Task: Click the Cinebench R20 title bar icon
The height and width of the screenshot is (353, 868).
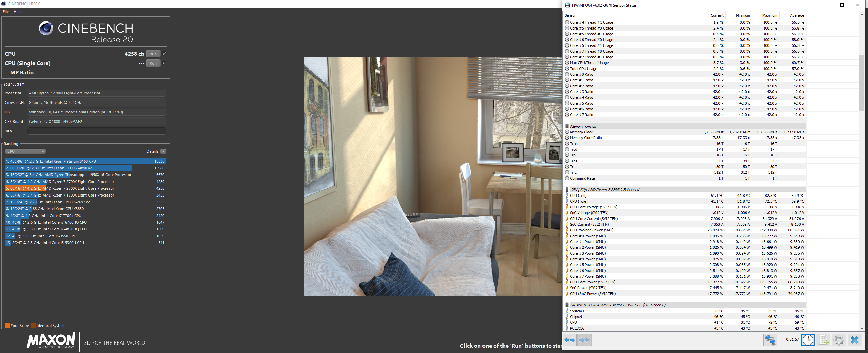Action: click(x=3, y=4)
